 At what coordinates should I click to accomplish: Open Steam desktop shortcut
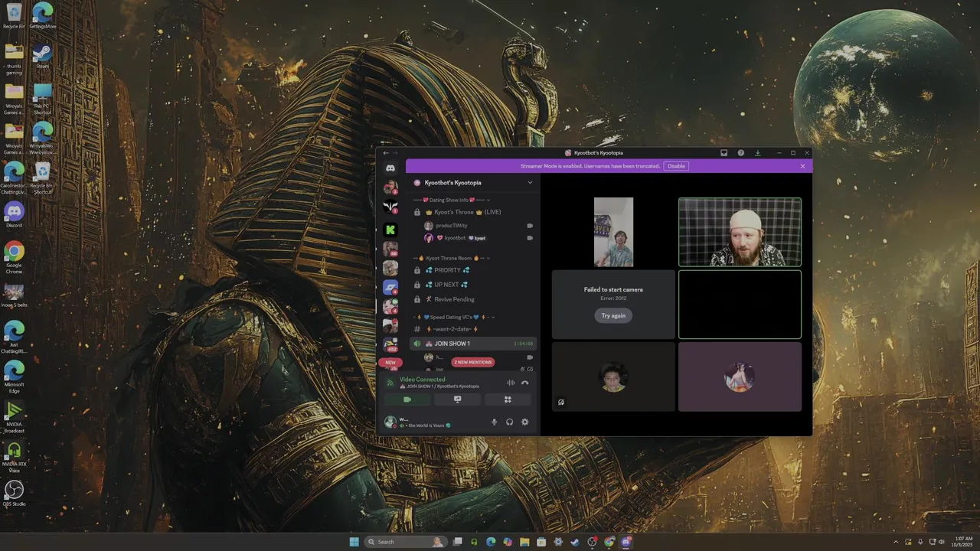pos(42,57)
